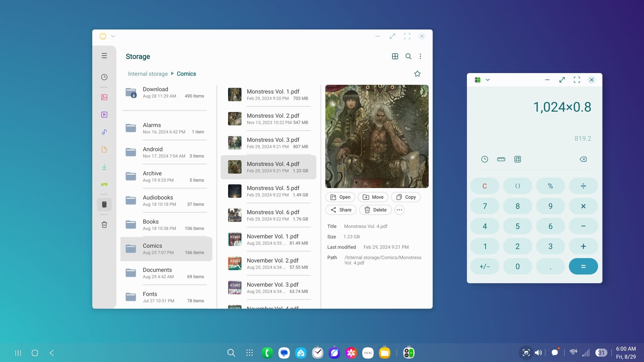
Task: Select Monstress Vol. 6.pdf
Action: pos(268,215)
